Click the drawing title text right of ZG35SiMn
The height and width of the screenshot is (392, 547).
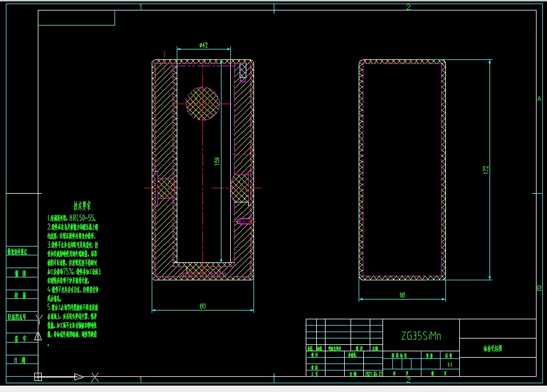(493, 348)
